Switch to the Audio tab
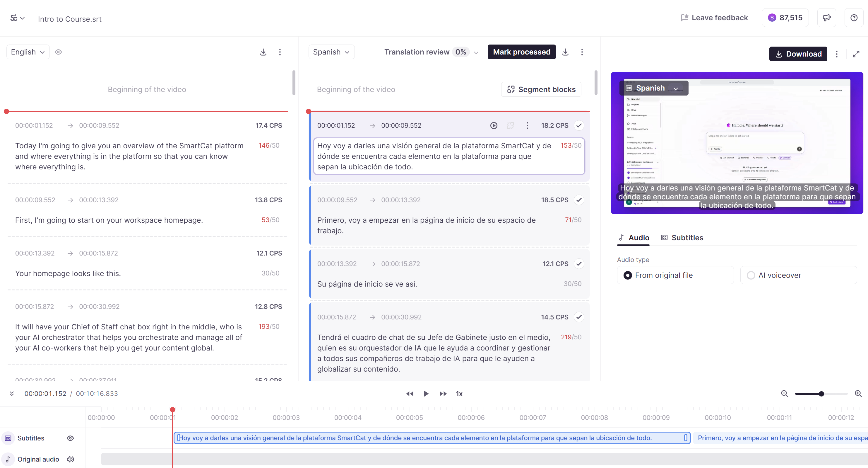 pos(634,238)
